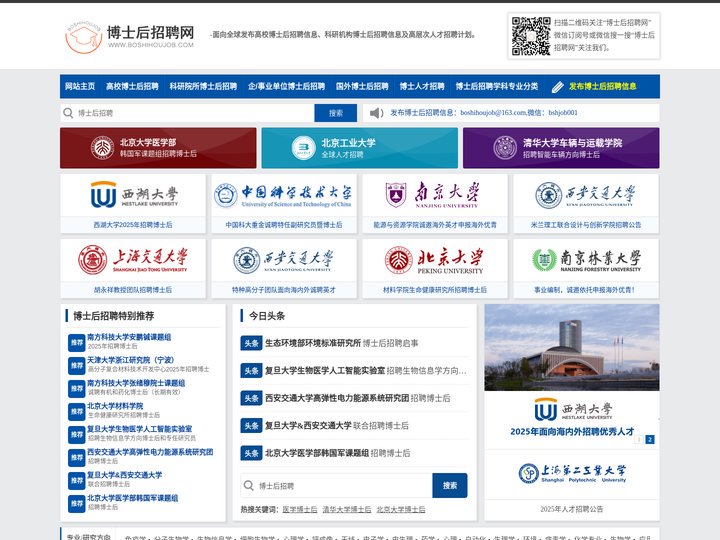Click the 北京工业大学 round logo in teal banner
Viewport: 720px width, 540px height.
point(304,148)
